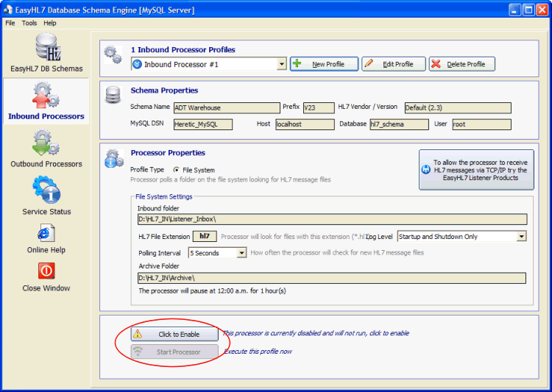Click the EasyHL7 Listener Products TCP/IP button

[476, 170]
